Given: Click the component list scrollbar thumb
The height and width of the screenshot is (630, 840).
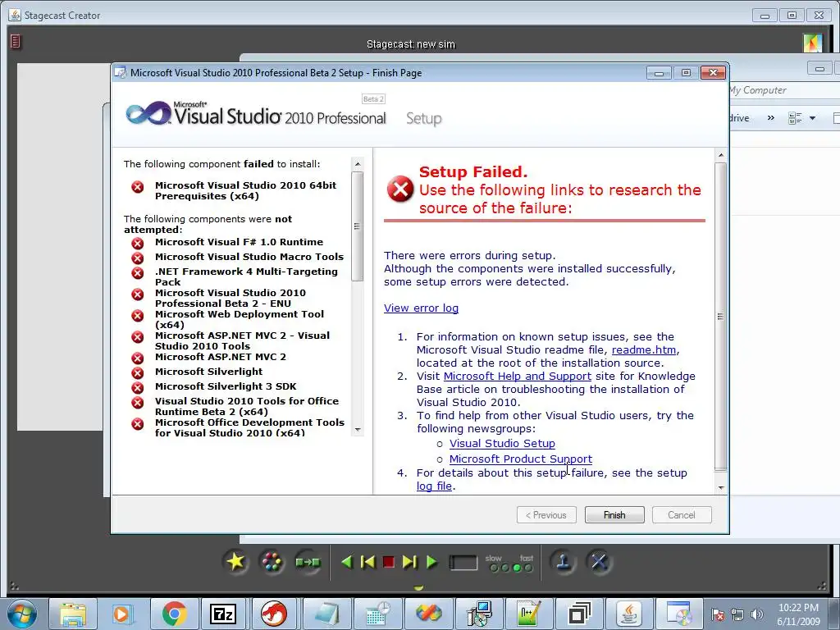Looking at the screenshot, I should [358, 226].
